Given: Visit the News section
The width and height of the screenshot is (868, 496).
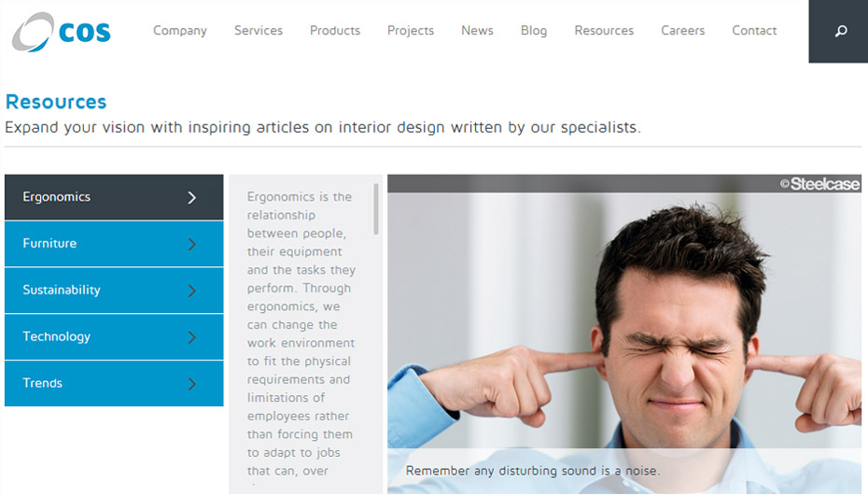Looking at the screenshot, I should coord(477,31).
